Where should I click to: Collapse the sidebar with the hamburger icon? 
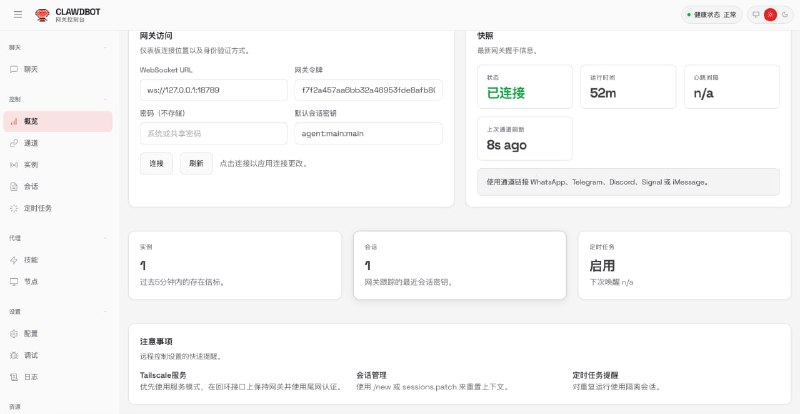18,15
